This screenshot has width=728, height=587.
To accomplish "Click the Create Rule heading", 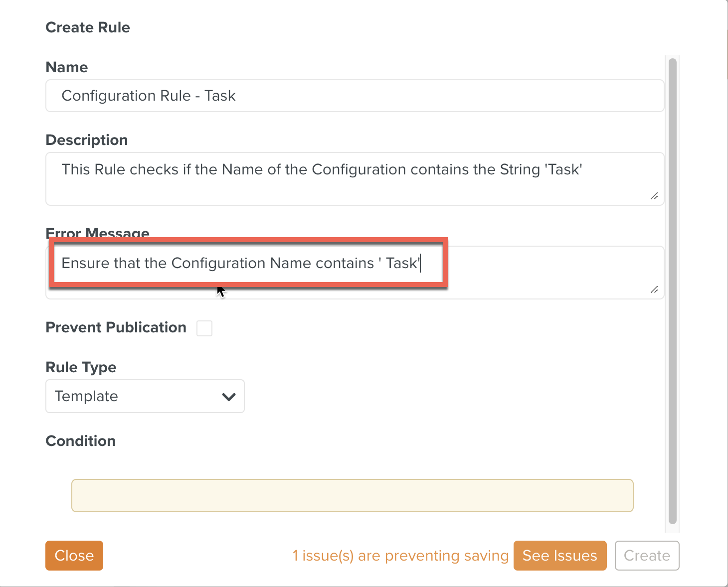I will (88, 27).
